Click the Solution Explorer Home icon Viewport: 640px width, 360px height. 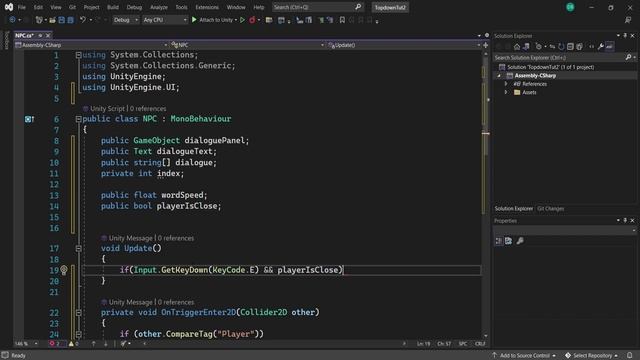517,47
